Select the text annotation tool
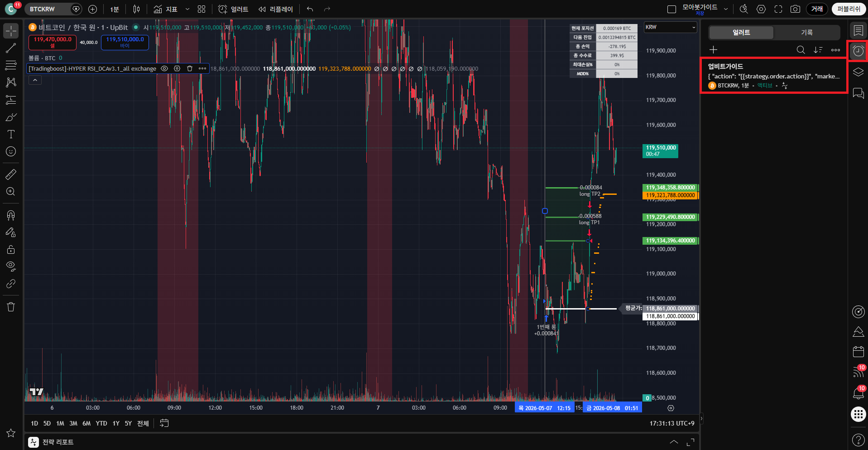Viewport: 868px width, 450px height. 11,134
